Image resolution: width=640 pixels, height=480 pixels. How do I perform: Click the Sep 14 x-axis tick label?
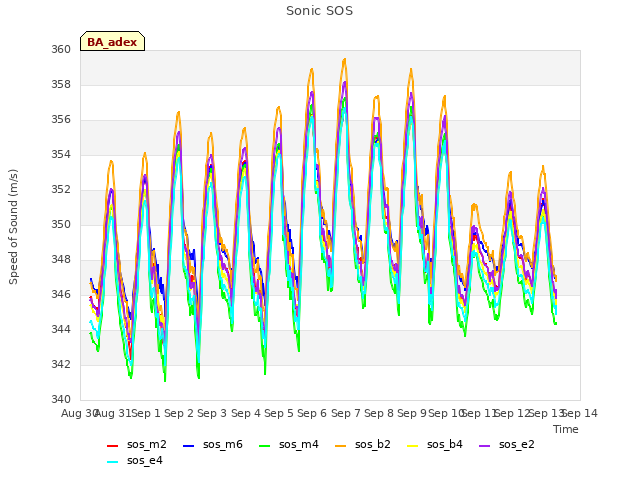tap(580, 413)
